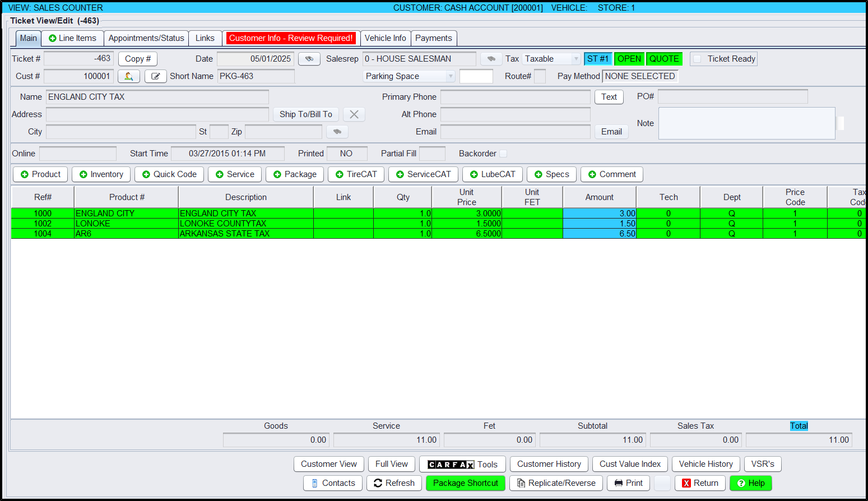Click the Print button with printer icon

tap(628, 483)
